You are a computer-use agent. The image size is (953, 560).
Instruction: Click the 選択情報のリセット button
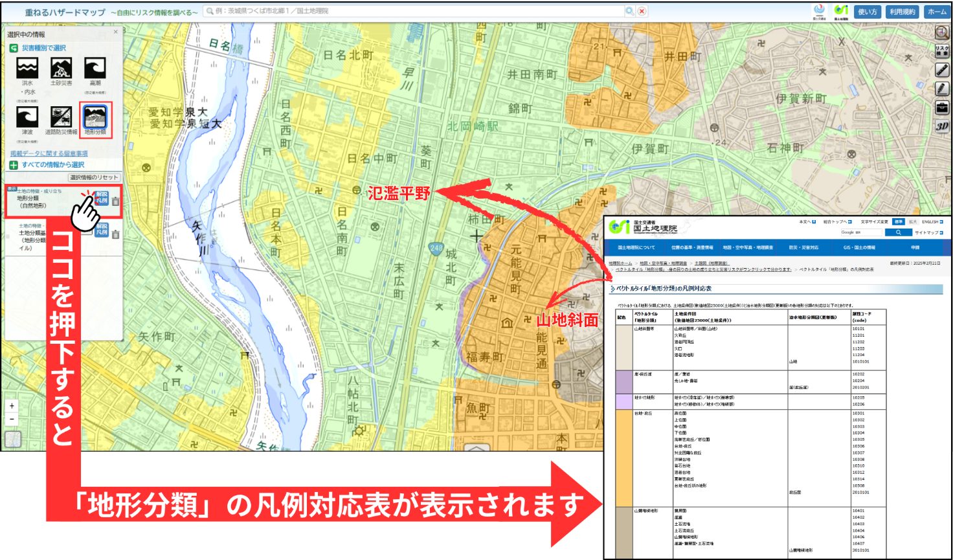(94, 177)
